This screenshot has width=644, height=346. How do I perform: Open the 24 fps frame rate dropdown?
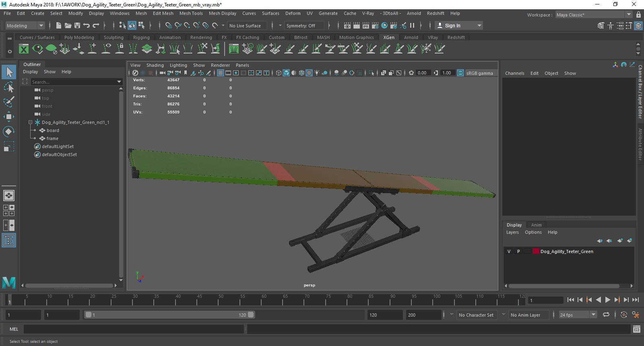point(578,315)
